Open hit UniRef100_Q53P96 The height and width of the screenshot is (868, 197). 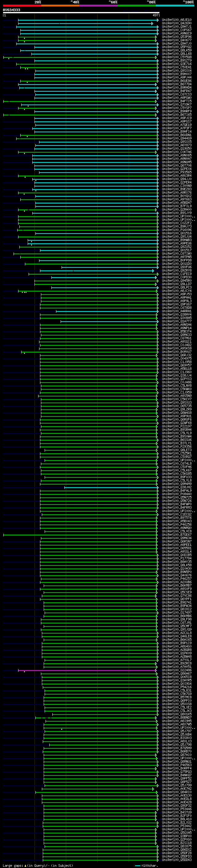click(x=177, y=37)
